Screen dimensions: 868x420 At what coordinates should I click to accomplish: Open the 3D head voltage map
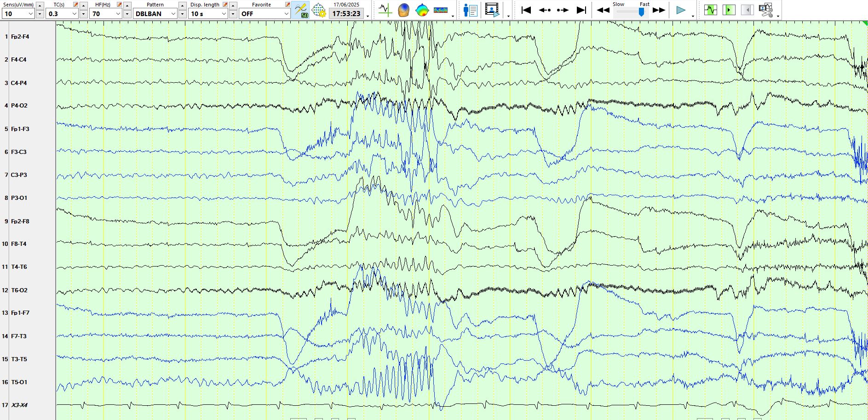pos(403,10)
